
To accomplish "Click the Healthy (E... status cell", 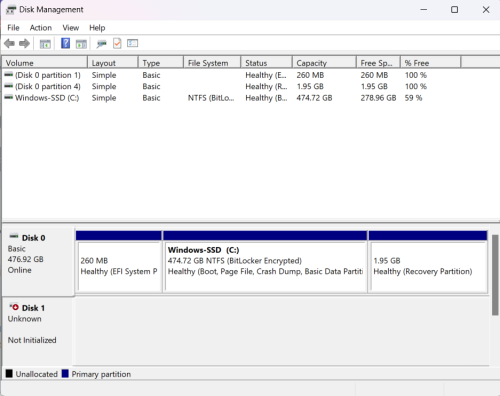I will [266, 75].
